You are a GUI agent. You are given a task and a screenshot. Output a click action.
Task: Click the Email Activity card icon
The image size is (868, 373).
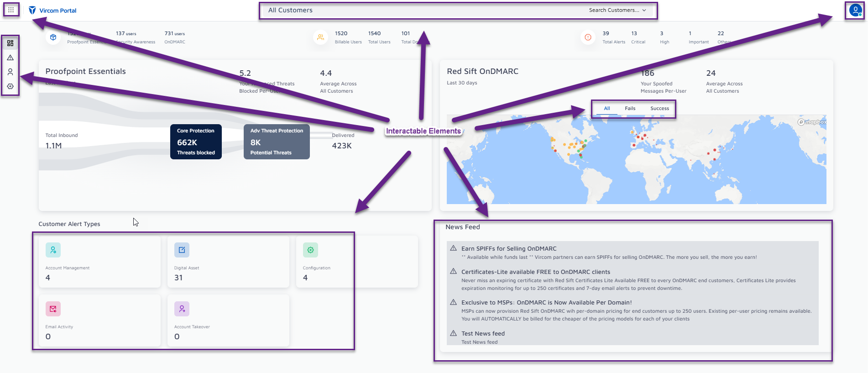pyautogui.click(x=53, y=309)
